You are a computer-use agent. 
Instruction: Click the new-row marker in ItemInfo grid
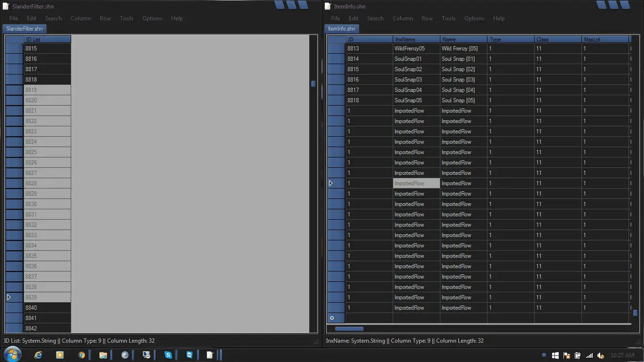332,318
